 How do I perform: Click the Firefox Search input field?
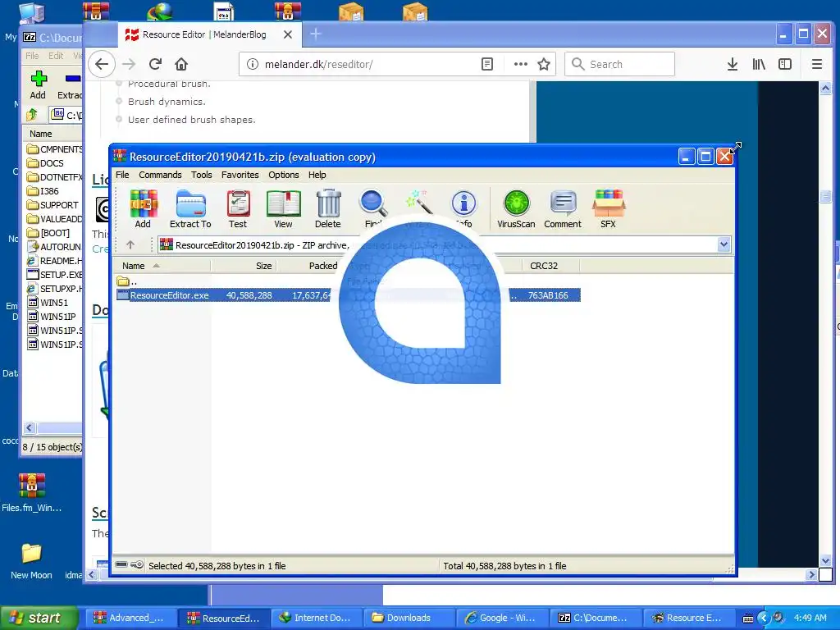pos(620,64)
